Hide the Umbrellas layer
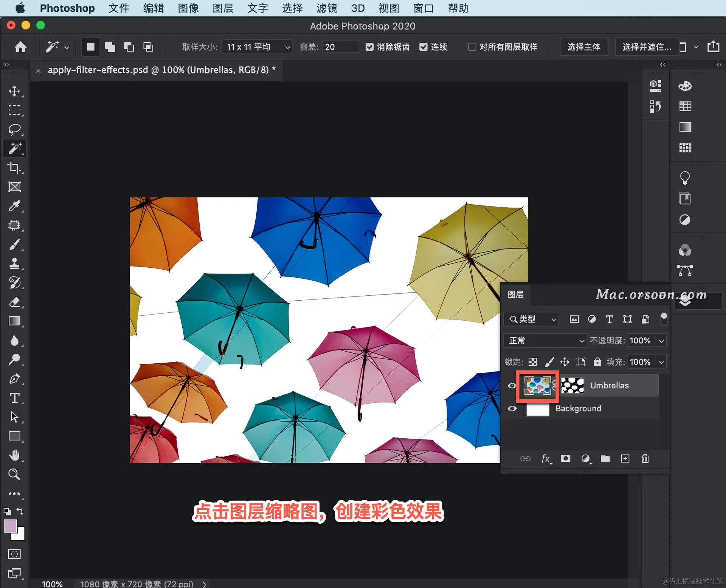The image size is (726, 588). click(x=512, y=386)
